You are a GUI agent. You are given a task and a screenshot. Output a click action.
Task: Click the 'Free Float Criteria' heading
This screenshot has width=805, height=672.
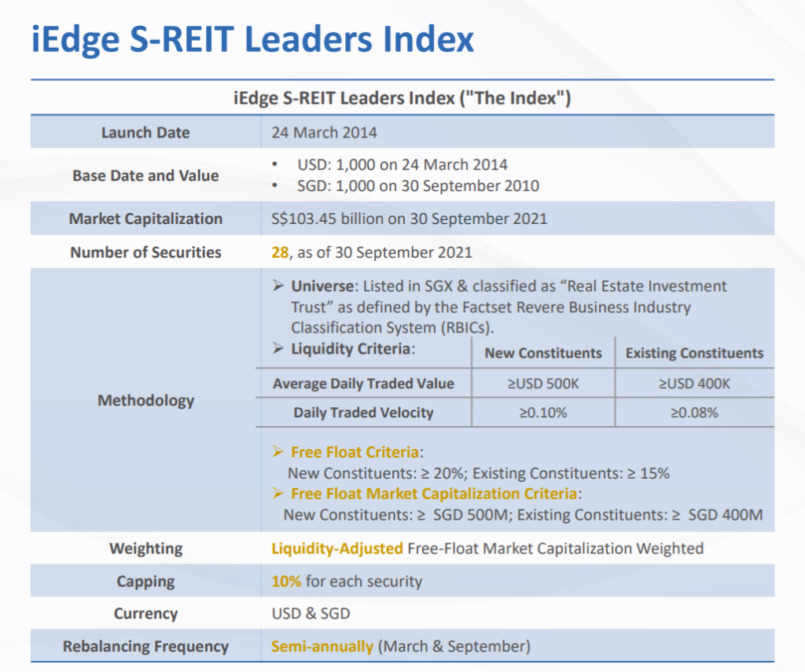355,452
